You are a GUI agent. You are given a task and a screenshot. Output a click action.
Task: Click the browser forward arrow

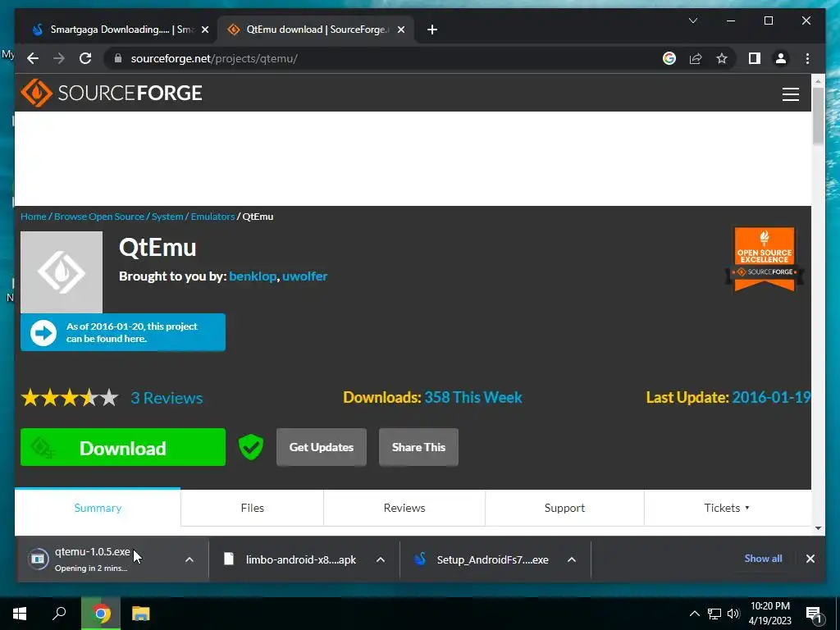[x=59, y=58]
